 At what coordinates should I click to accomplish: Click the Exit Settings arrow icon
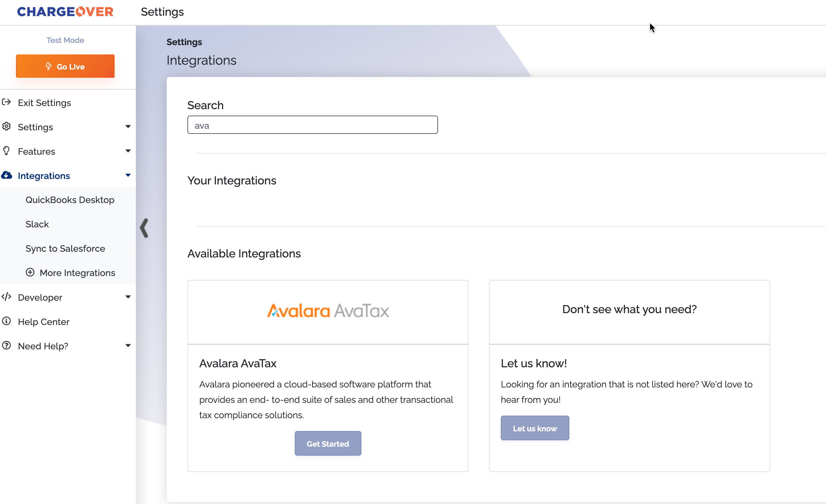pyautogui.click(x=6, y=102)
